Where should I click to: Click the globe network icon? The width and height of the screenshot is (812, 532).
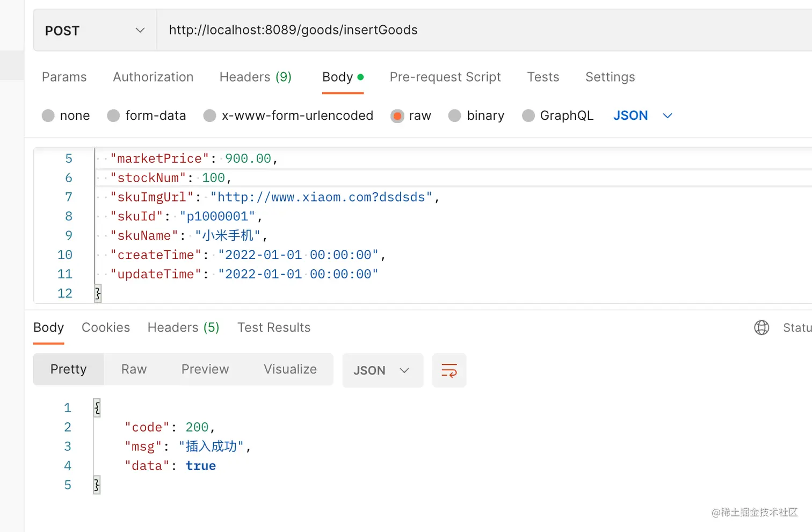762,327
